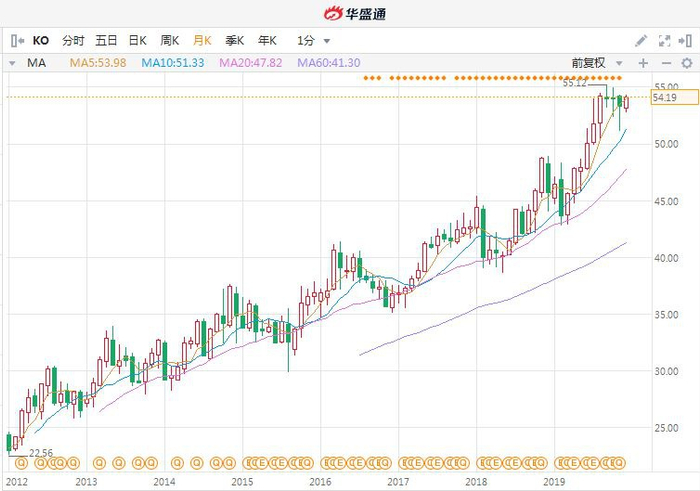Click the KO ticker symbol
Viewport: 700px width, 491px height.
tap(41, 41)
